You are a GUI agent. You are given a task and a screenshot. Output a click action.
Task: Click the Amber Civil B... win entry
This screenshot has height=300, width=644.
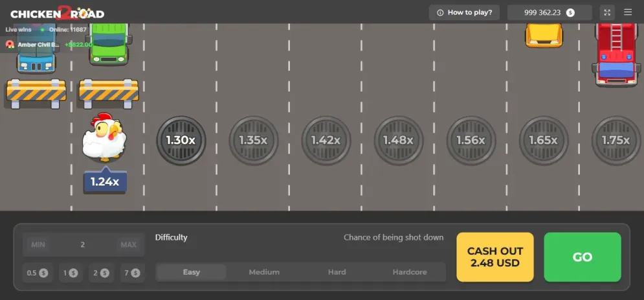point(49,44)
